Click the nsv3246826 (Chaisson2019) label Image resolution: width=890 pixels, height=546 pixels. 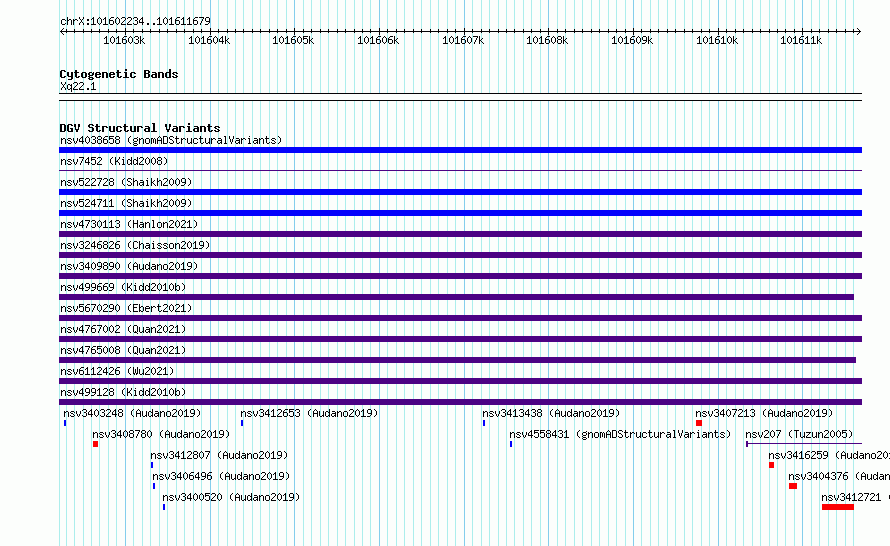(135, 245)
